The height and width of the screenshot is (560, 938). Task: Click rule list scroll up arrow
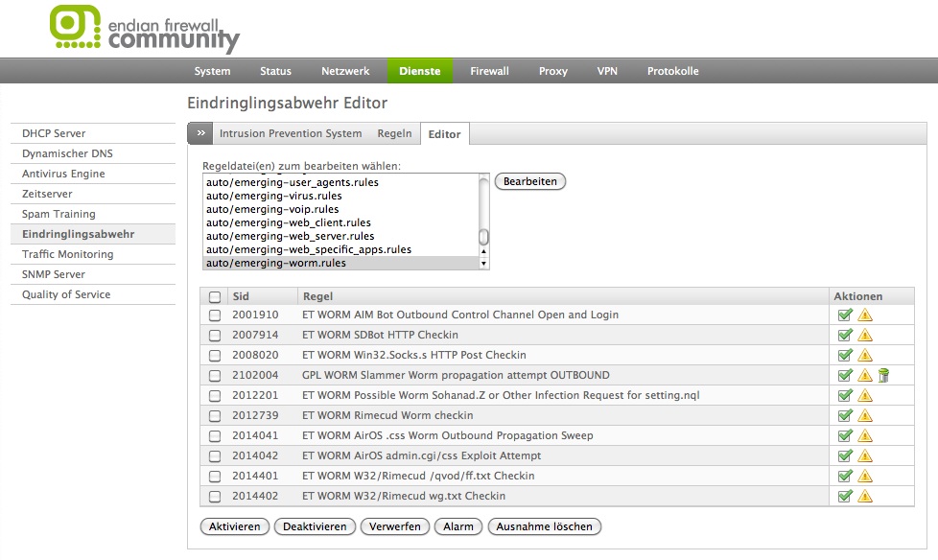click(x=483, y=251)
